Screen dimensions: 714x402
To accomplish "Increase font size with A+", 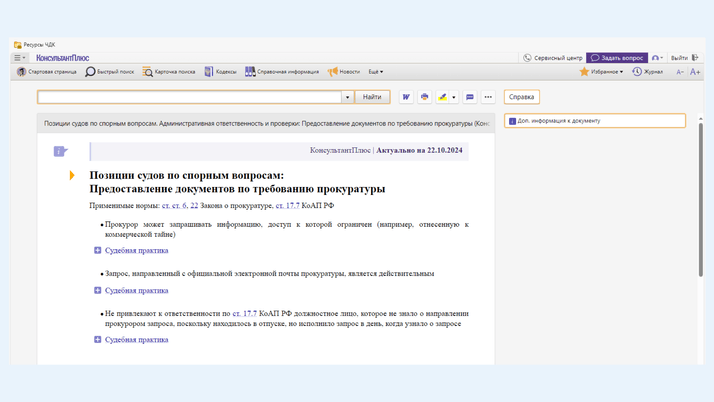I will (x=695, y=72).
